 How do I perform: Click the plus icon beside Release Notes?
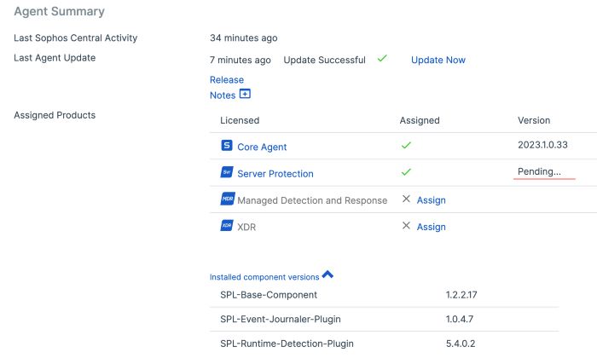(x=245, y=95)
